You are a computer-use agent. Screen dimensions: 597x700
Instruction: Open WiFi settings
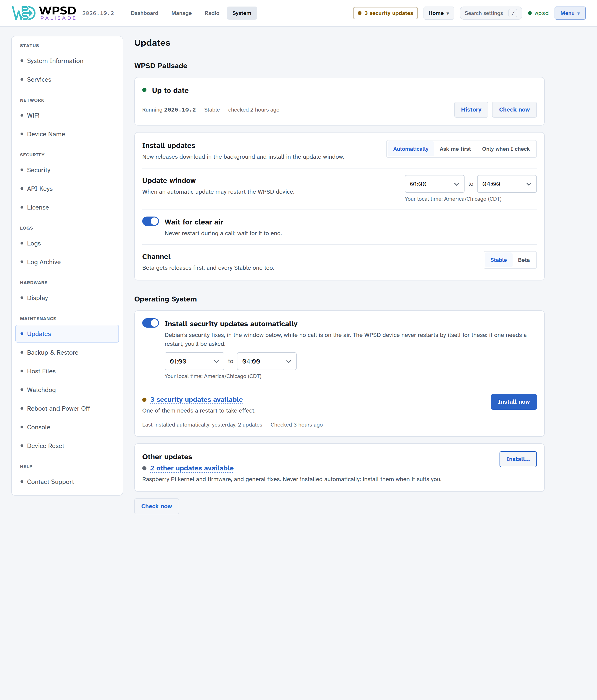pyautogui.click(x=67, y=115)
